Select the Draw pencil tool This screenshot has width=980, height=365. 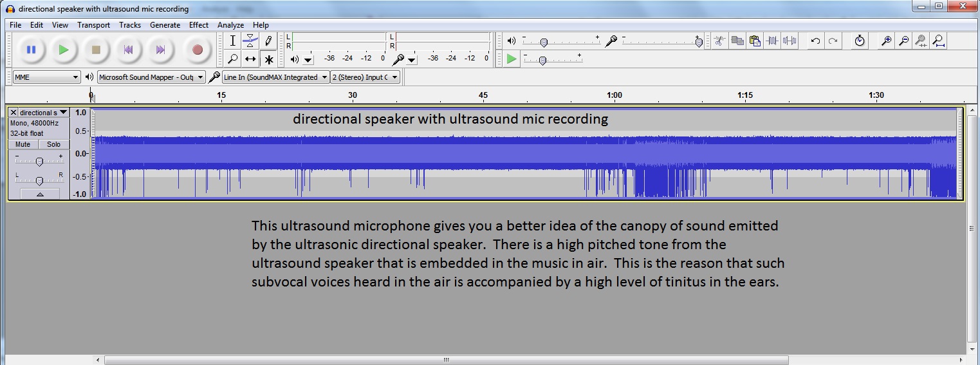click(x=268, y=41)
